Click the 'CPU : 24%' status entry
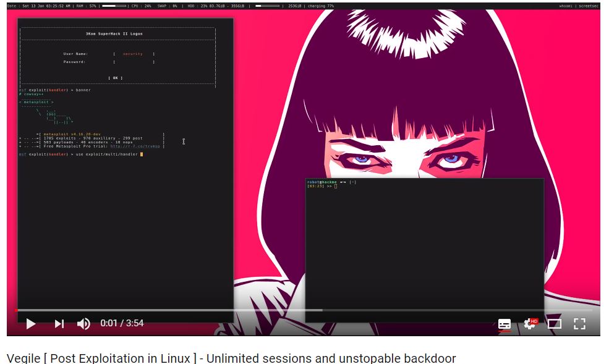 (x=141, y=6)
